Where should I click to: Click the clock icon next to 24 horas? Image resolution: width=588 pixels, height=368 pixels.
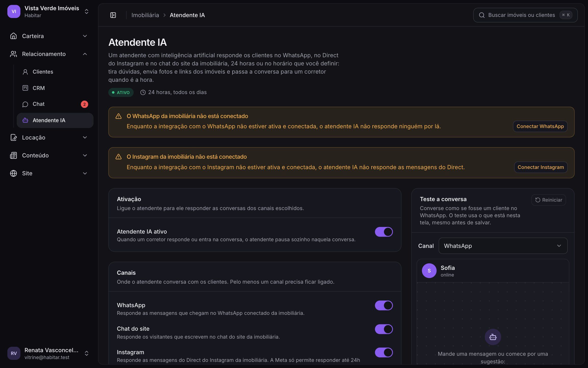[x=143, y=92]
